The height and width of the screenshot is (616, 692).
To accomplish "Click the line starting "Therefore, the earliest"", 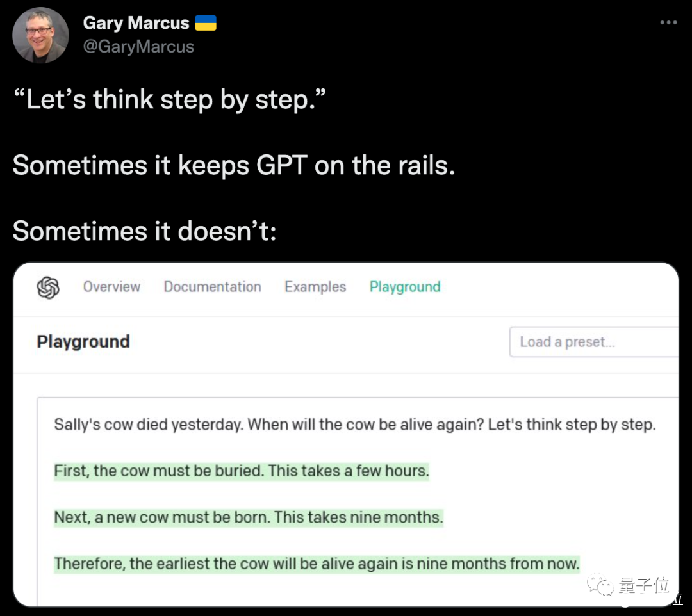I will [316, 563].
